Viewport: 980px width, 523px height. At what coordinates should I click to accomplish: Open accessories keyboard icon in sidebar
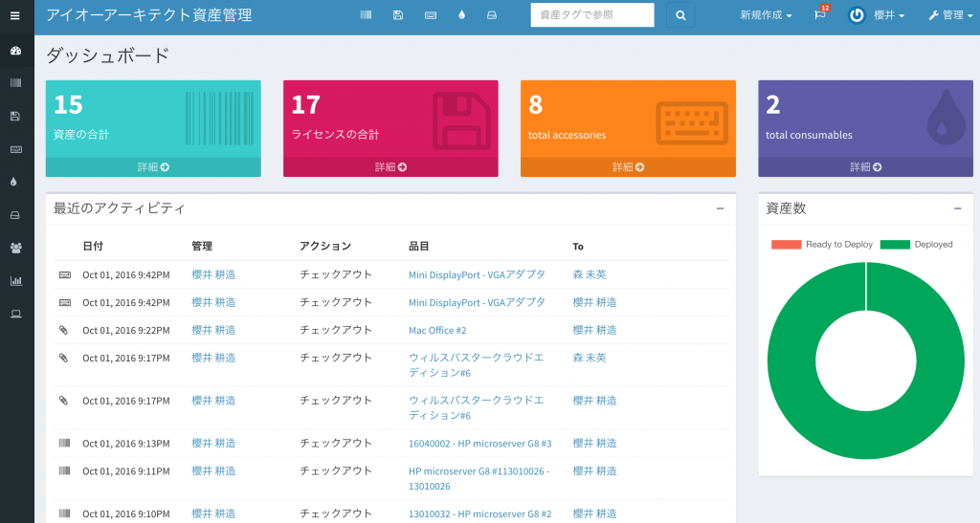pyautogui.click(x=15, y=149)
